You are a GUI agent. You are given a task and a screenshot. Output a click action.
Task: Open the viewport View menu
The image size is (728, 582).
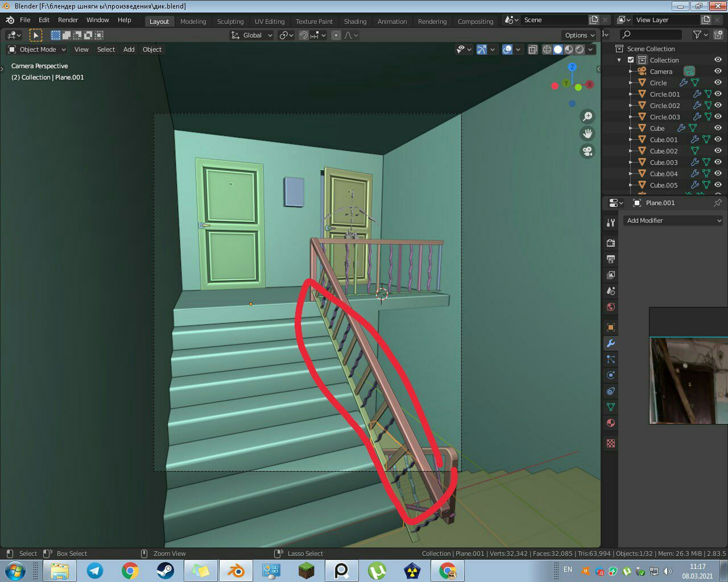point(81,49)
